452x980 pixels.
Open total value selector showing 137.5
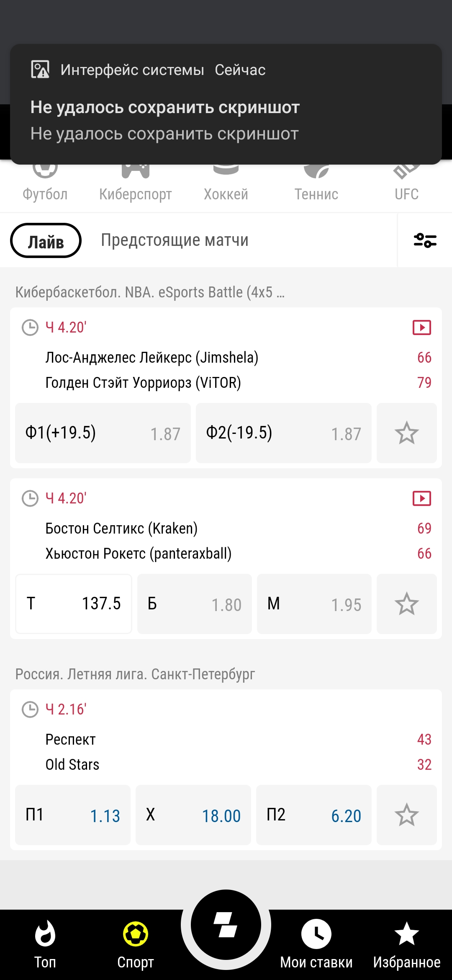pyautogui.click(x=74, y=604)
